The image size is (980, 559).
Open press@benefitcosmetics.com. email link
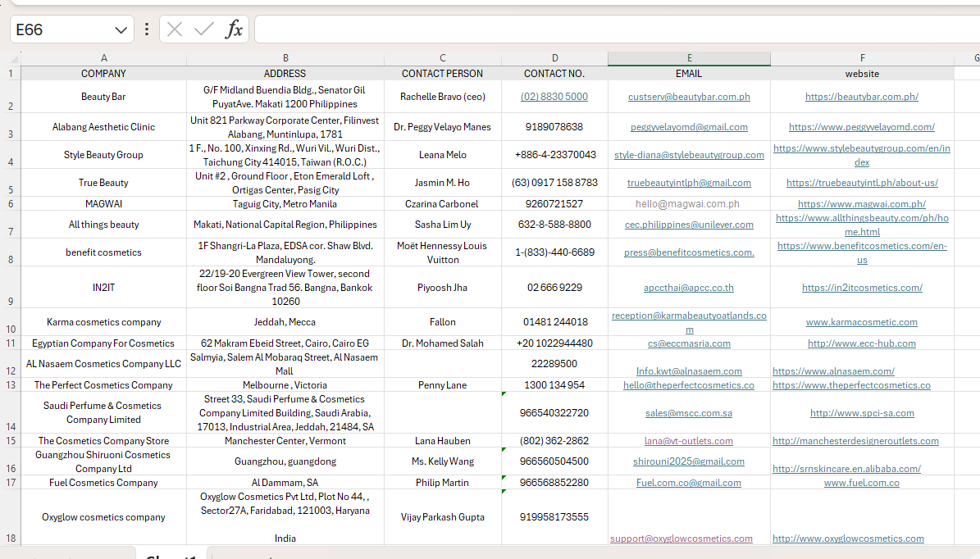689,252
